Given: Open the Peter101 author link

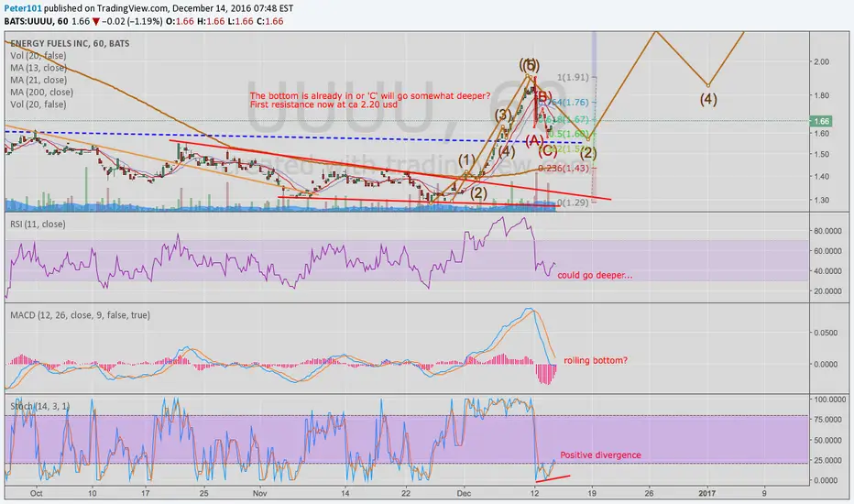Looking at the screenshot, I should click(23, 8).
